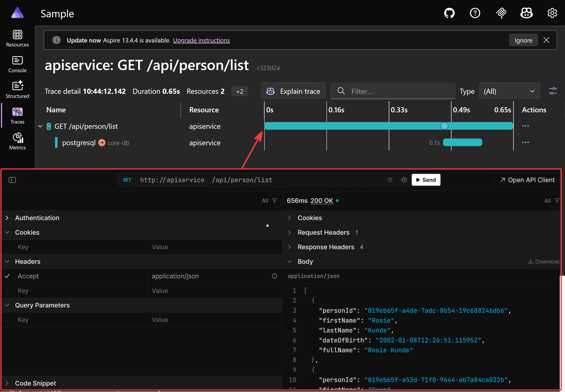The image size is (565, 392).
Task: Click the /api/person/list path field
Action: click(x=242, y=180)
